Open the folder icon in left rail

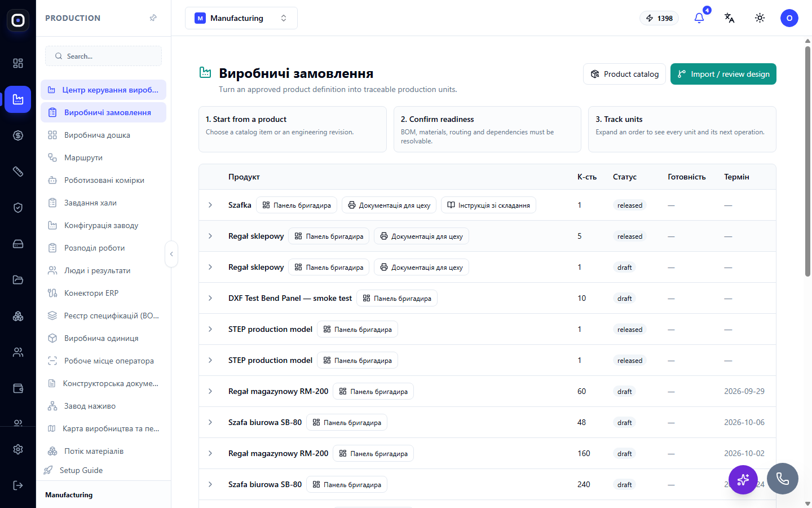click(18, 280)
